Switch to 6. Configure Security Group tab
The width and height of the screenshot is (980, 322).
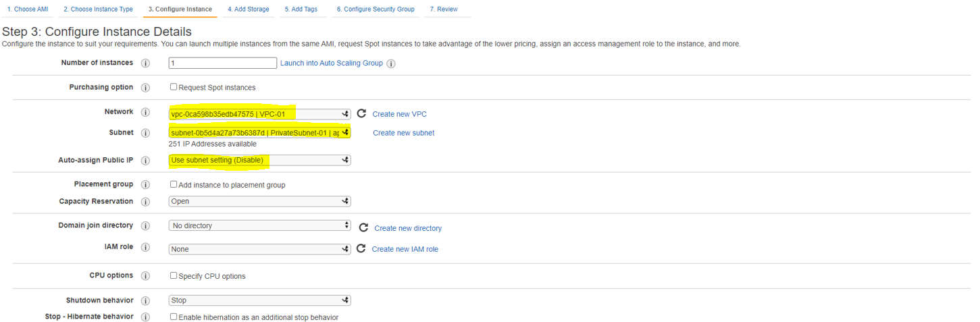click(x=376, y=9)
